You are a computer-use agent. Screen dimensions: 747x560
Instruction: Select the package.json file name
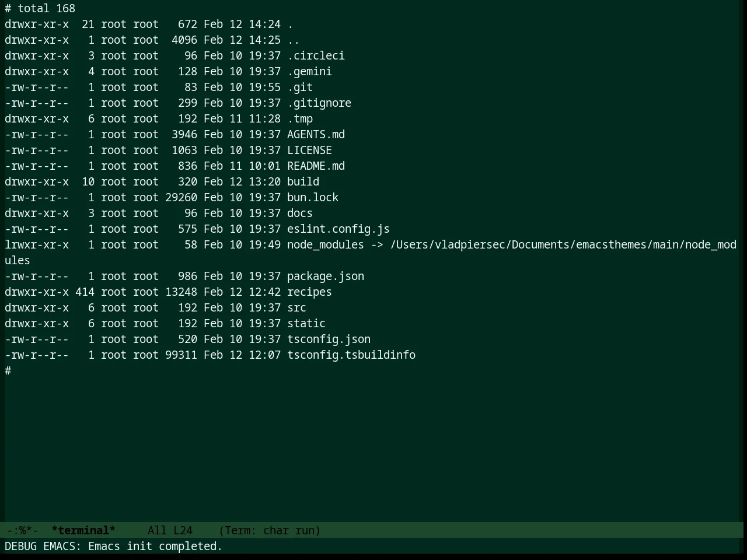coord(326,276)
